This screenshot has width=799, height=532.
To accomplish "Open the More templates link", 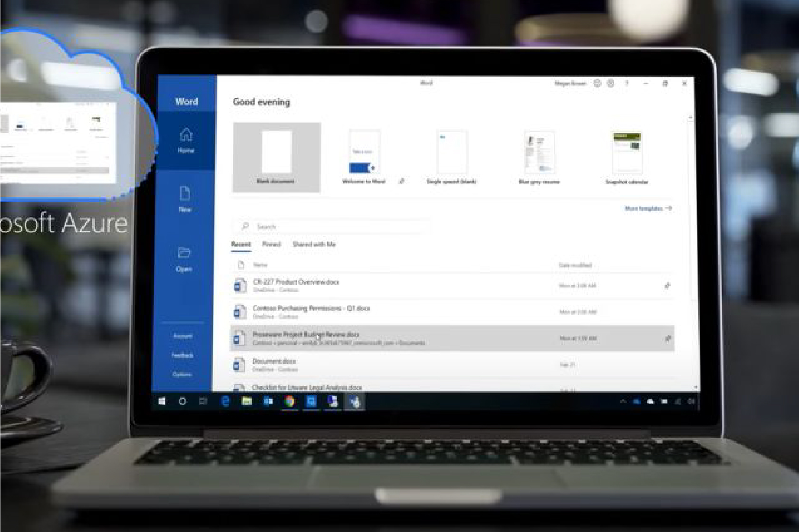I will (648, 208).
